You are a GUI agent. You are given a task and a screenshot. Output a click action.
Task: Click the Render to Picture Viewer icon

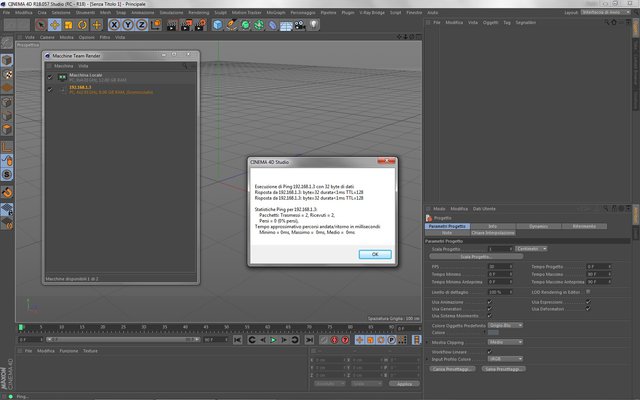(186, 25)
